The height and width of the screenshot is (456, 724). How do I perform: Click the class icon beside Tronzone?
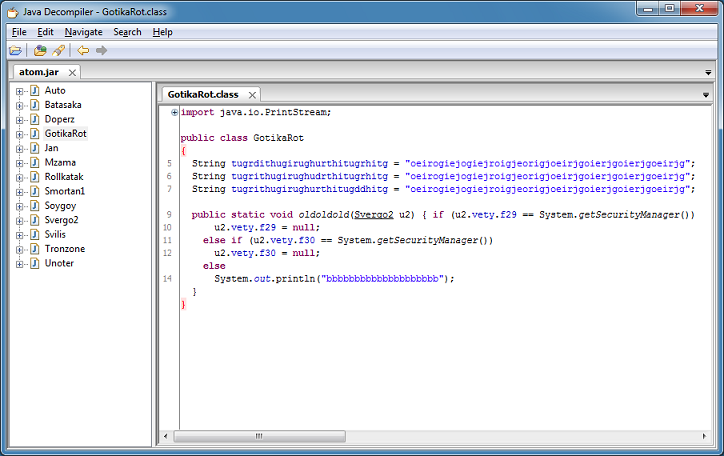point(35,249)
